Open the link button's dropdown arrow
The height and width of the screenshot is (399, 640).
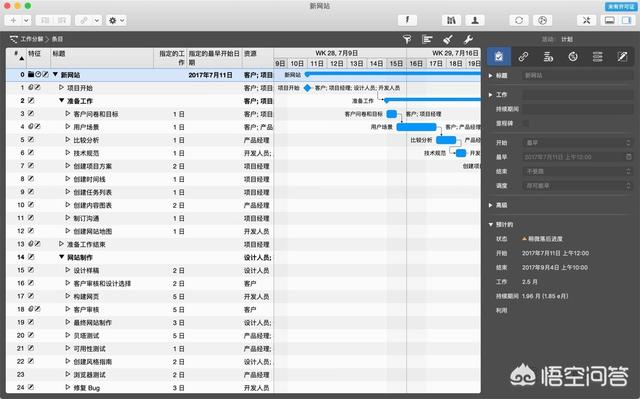(x=97, y=20)
